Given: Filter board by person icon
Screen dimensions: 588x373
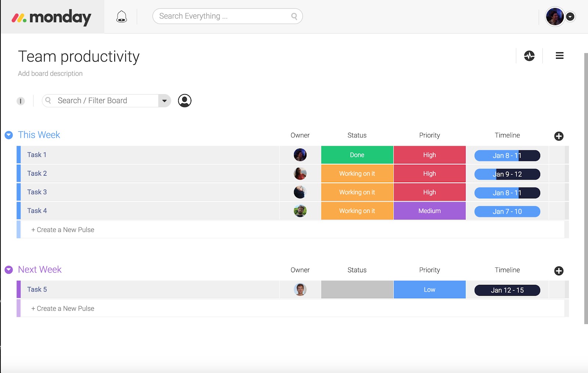Looking at the screenshot, I should (184, 101).
